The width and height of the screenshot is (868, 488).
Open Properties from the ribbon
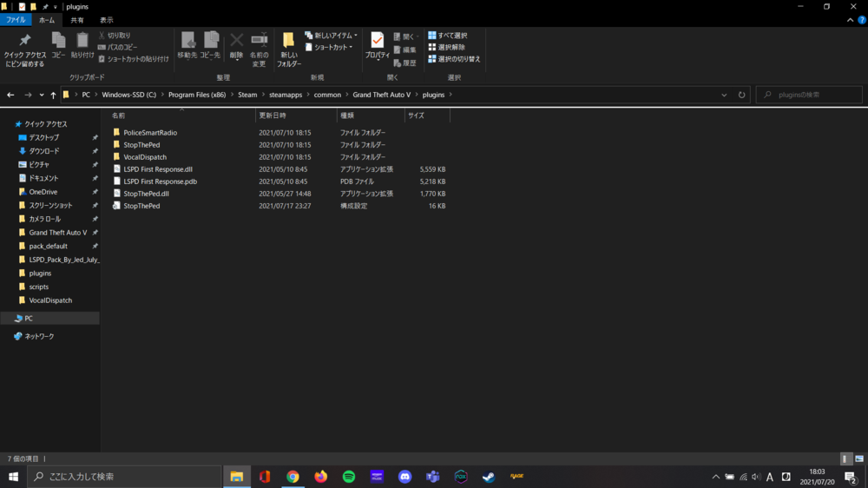pos(377,45)
